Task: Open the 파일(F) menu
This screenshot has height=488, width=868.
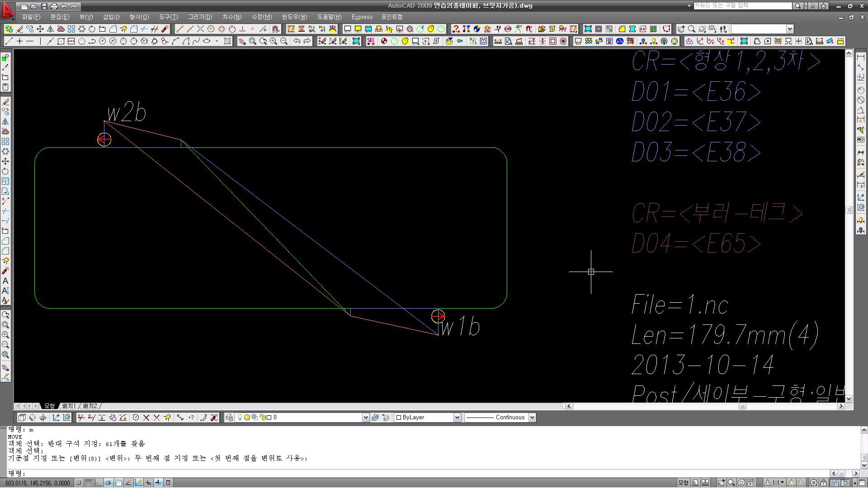Action: coord(31,17)
